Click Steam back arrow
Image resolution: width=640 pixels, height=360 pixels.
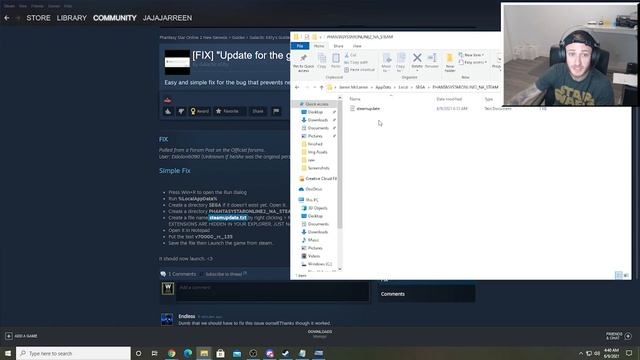pyautogui.click(x=7, y=18)
